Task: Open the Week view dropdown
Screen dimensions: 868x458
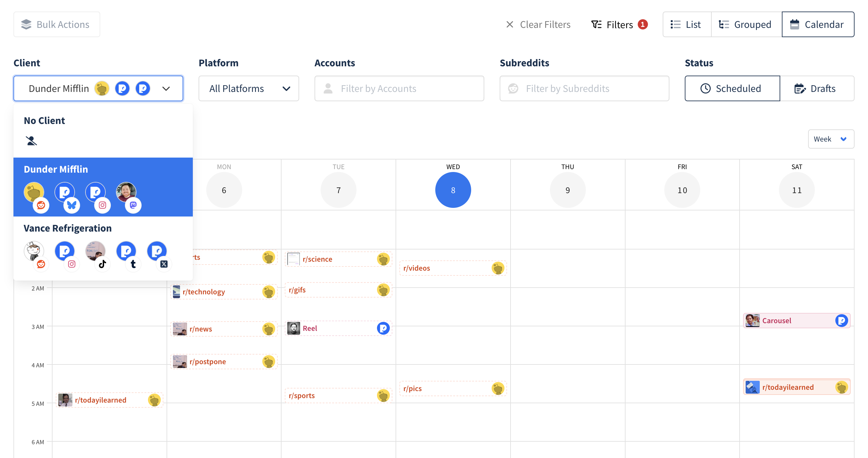Action: 831,139
